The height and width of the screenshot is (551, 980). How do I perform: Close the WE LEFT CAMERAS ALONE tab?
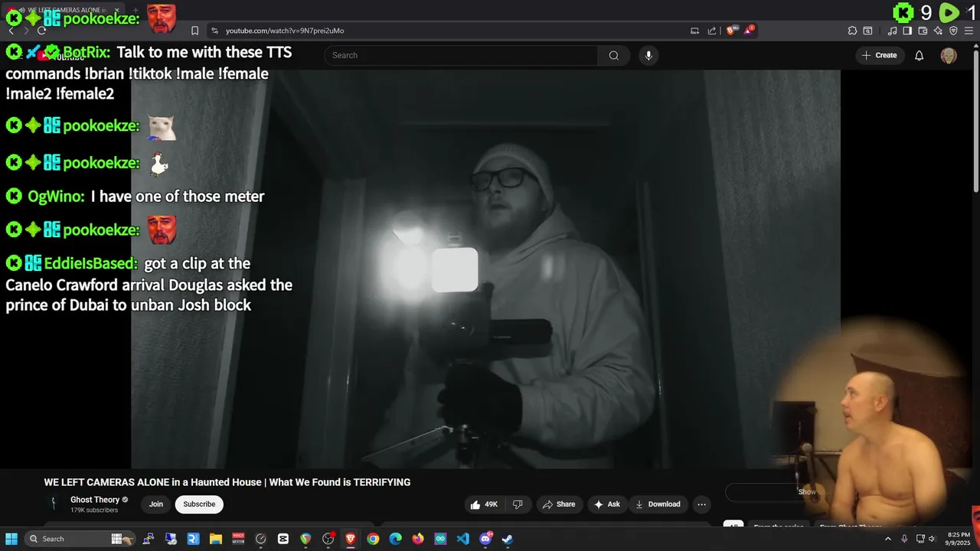point(117,10)
